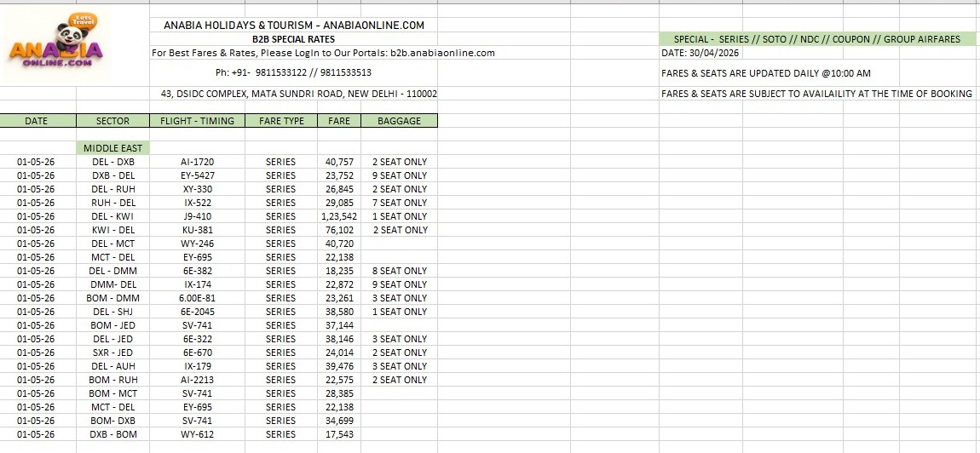Click the '8 SEAT ONLY' cell
Screen dimensions: 980x453
pos(400,271)
